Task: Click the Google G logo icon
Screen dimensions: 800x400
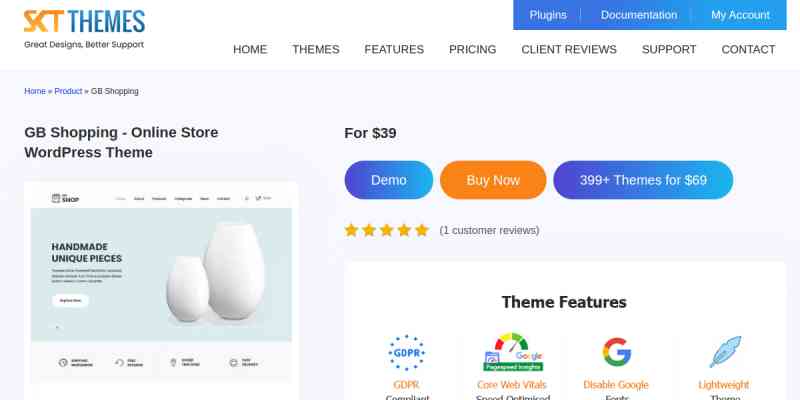Action: [x=616, y=352]
